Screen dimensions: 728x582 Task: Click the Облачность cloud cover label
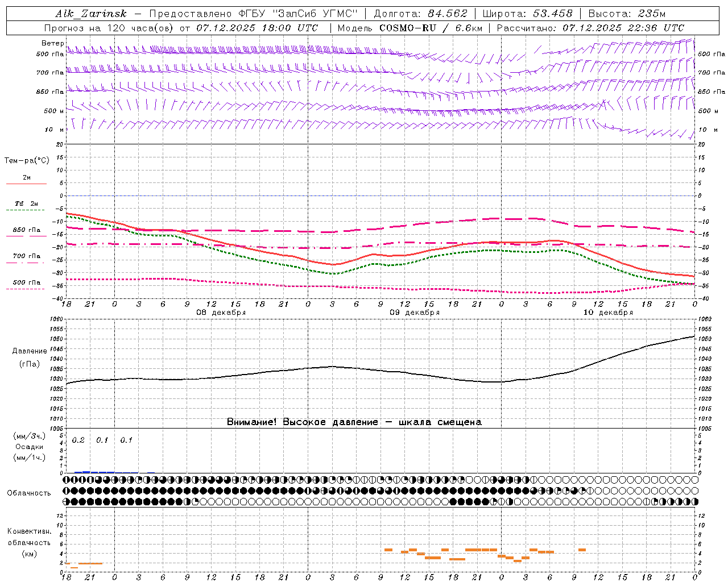(x=29, y=493)
